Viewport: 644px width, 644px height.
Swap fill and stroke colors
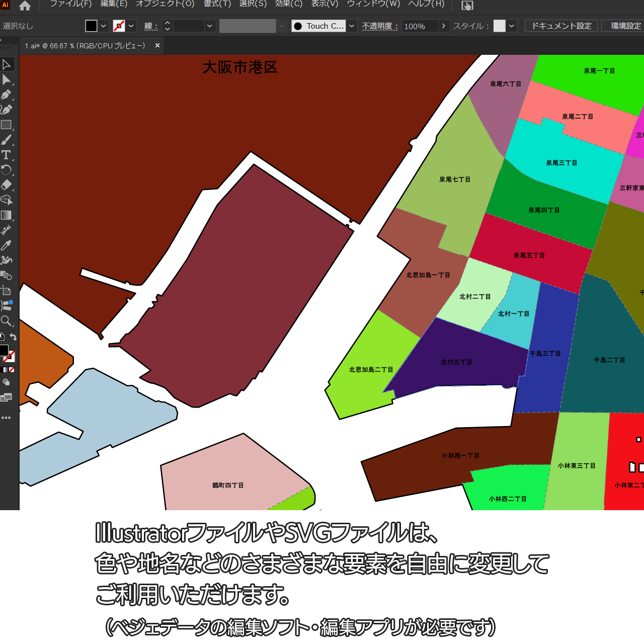click(x=14, y=337)
